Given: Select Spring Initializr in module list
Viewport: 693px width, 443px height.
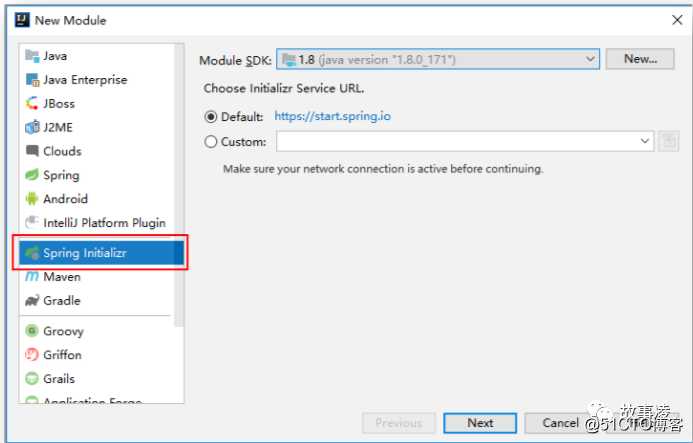Looking at the screenshot, I should (x=101, y=253).
